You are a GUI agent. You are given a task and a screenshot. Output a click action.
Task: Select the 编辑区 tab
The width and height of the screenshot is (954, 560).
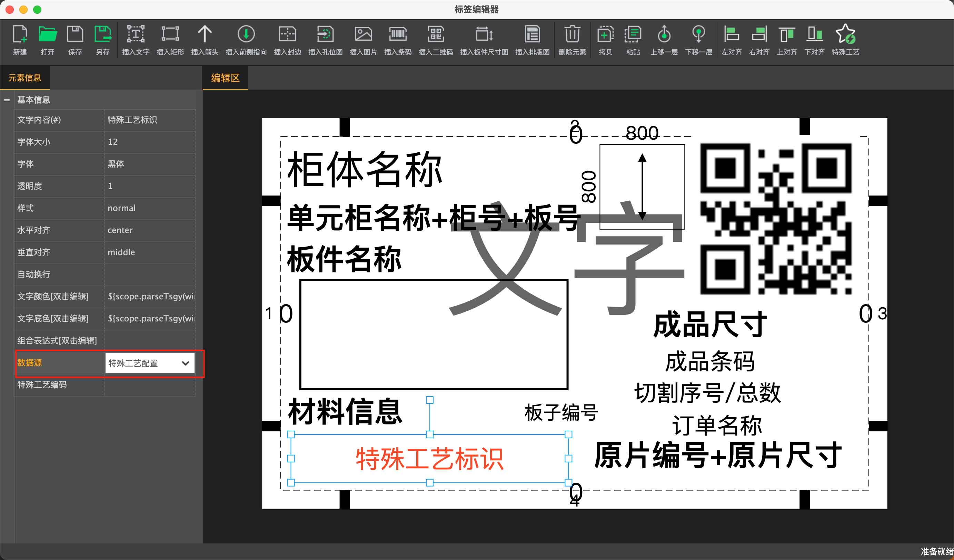click(225, 78)
